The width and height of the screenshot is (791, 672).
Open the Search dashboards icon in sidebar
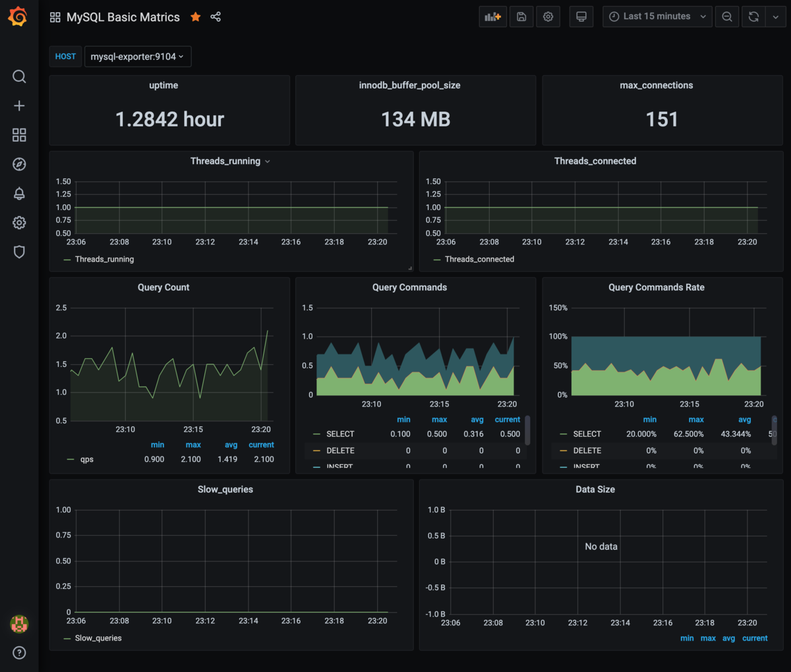coord(19,76)
